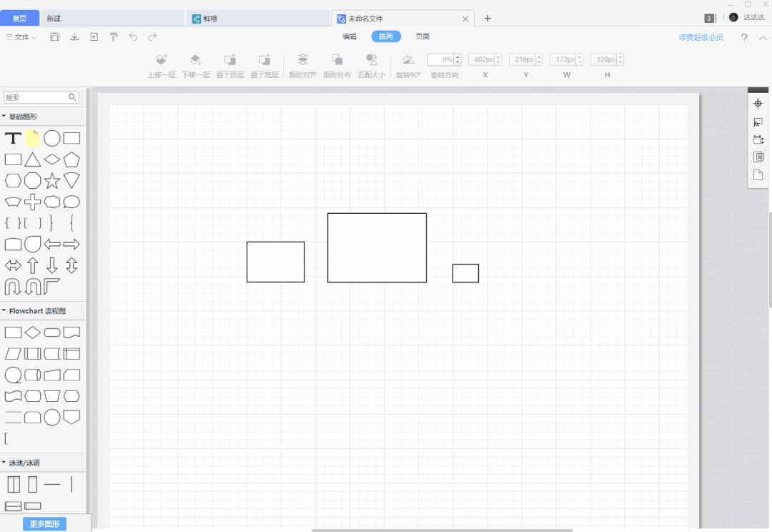
Task: Undo the last action
Action: [133, 36]
